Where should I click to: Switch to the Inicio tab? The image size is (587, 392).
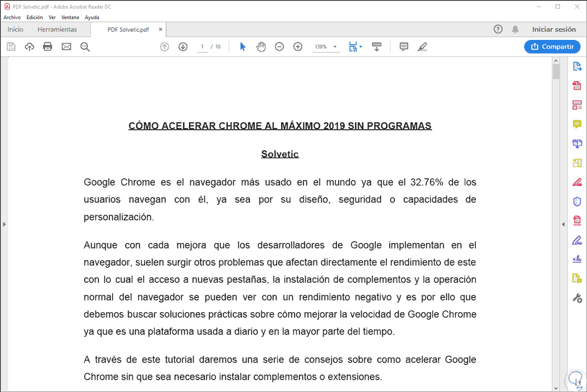tap(15, 29)
